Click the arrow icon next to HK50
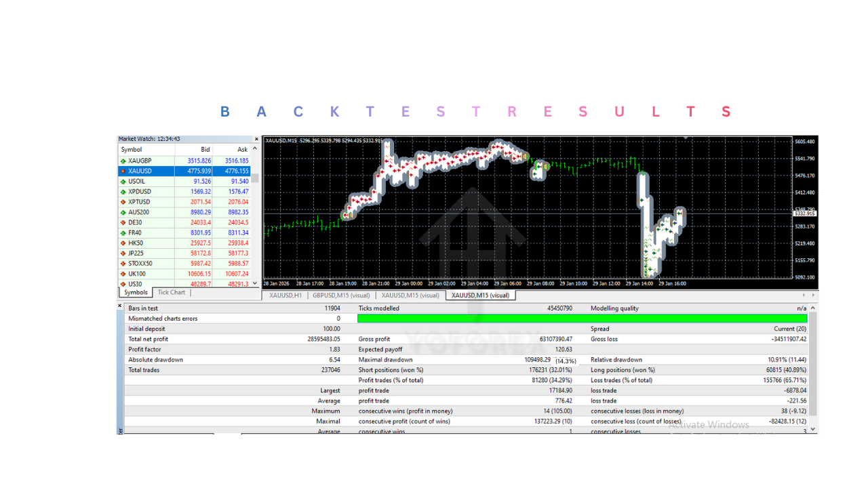Screen dimensions: 868x488 pyautogui.click(x=123, y=243)
